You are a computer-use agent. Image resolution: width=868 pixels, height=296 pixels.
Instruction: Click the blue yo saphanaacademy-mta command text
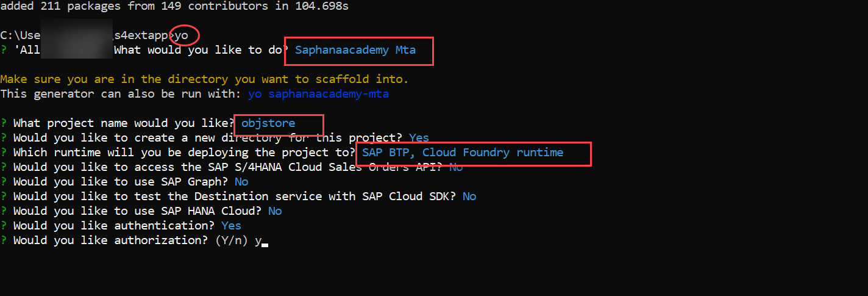pyautogui.click(x=318, y=94)
